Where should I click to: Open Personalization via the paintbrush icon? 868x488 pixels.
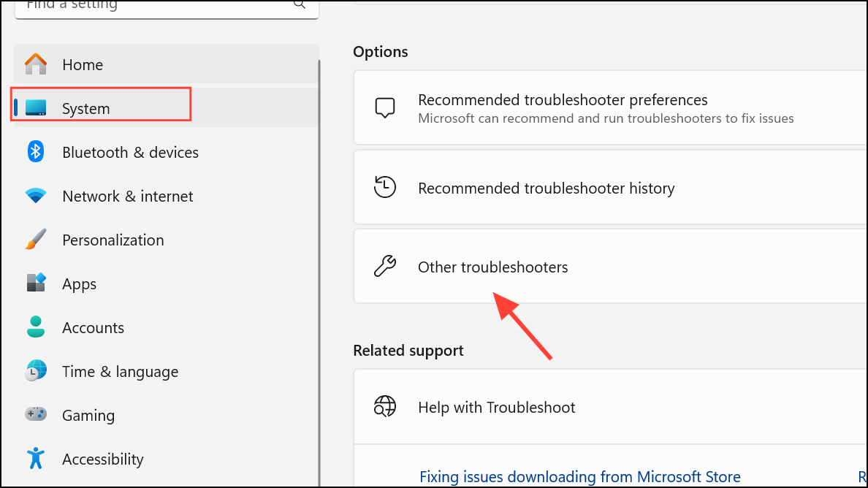click(35, 240)
